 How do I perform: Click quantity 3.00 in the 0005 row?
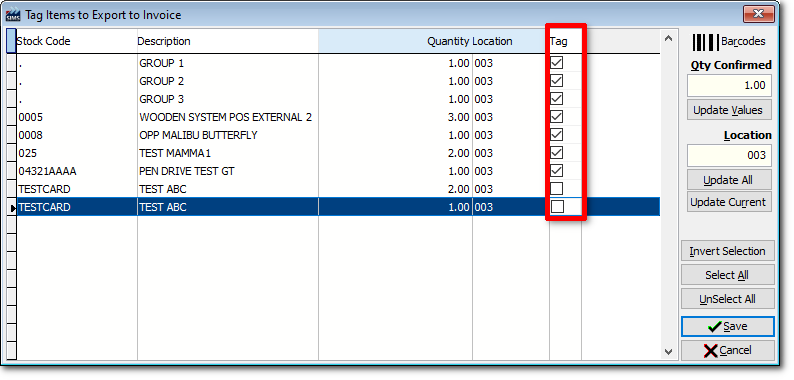point(395,117)
